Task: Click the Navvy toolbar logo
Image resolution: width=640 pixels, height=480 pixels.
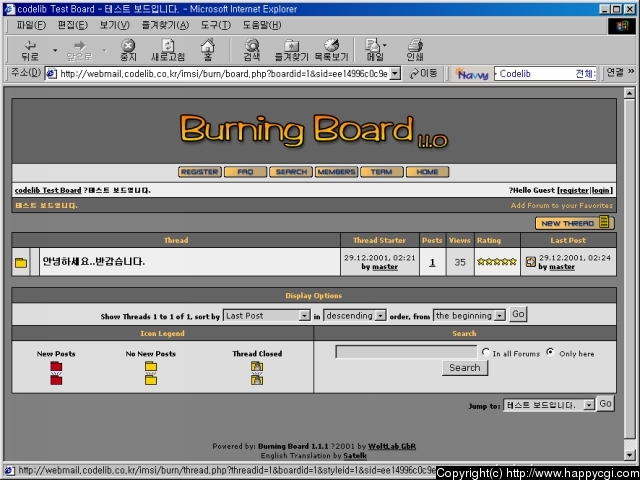Action: point(472,74)
